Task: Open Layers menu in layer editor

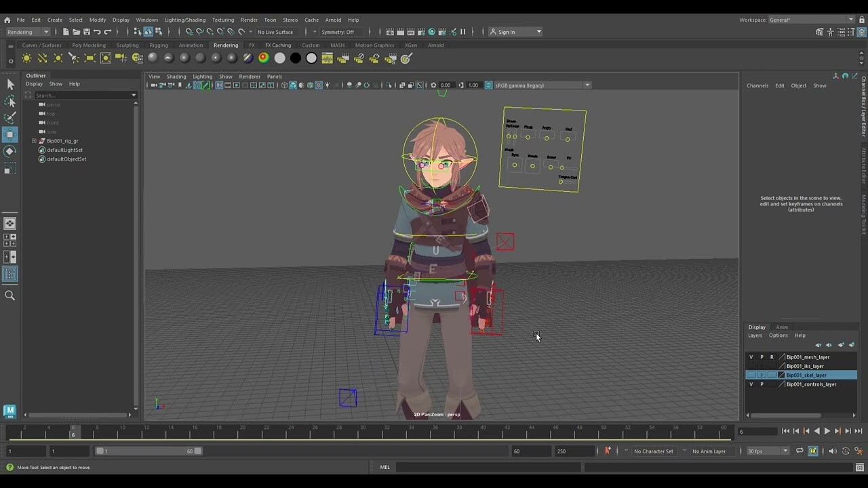Action: [755, 335]
